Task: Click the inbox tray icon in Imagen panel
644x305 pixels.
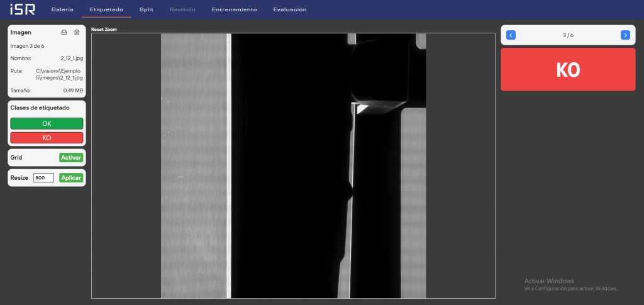Action: [x=64, y=32]
